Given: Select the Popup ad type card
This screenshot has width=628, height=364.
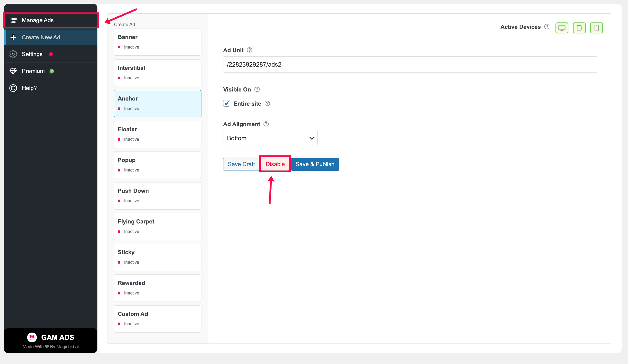Looking at the screenshot, I should [x=158, y=165].
